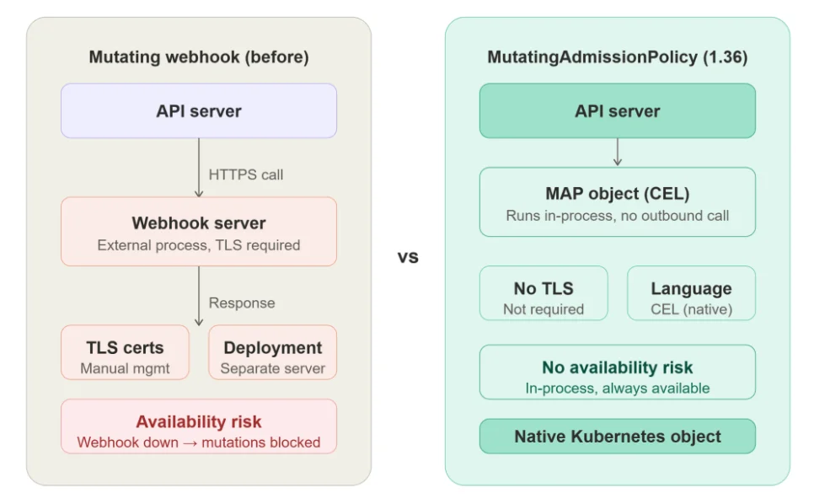Click the 'vs' text between panels
Screen dimensions: 814x504
[408, 257]
